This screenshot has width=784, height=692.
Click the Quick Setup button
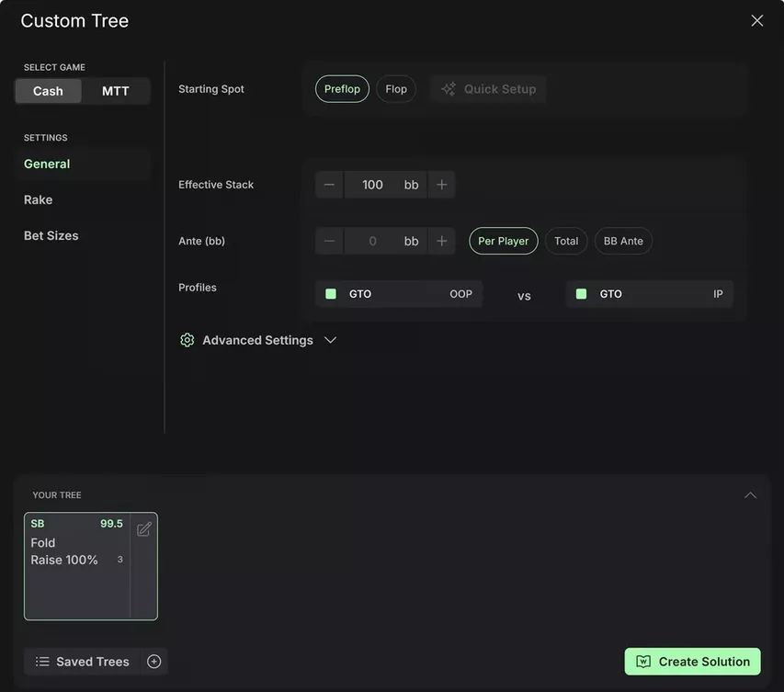(488, 89)
